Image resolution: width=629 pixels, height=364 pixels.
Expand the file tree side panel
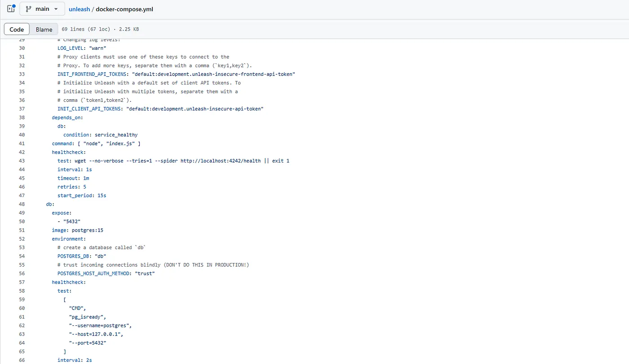click(x=11, y=9)
